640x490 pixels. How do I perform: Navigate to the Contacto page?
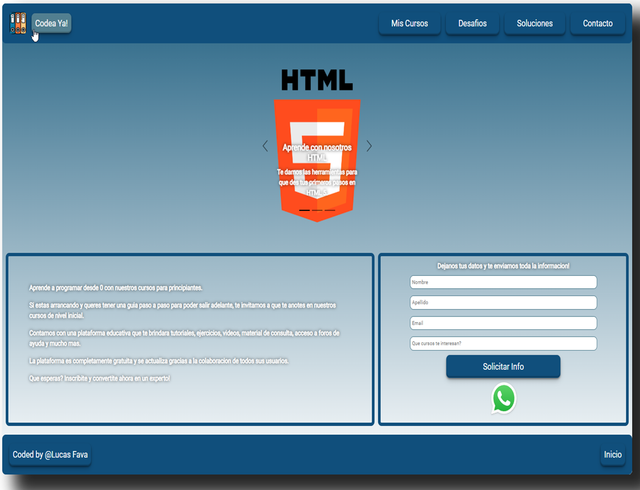pyautogui.click(x=598, y=24)
